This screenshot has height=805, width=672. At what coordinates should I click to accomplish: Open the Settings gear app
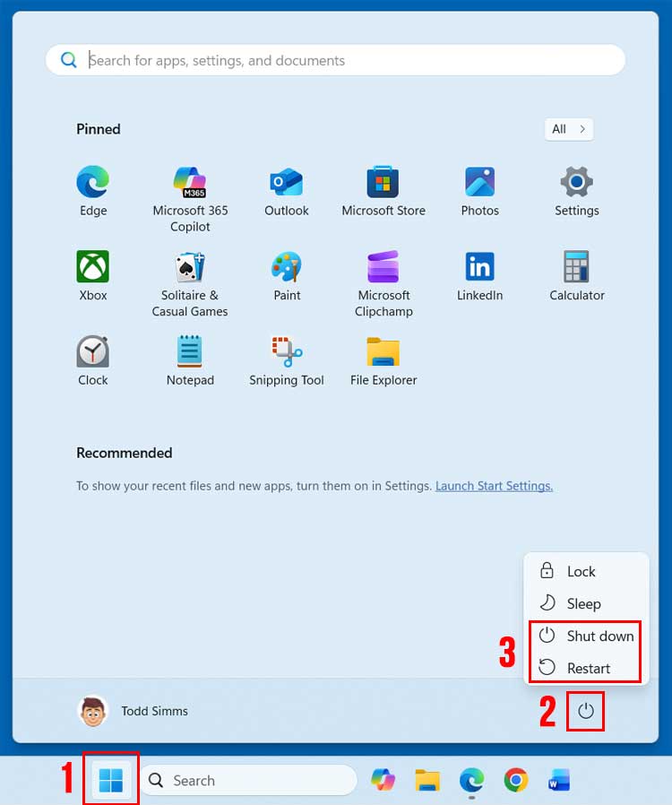[x=577, y=191]
